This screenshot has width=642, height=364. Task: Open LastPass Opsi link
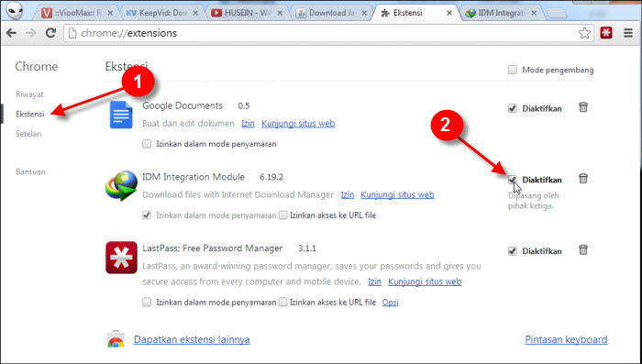pos(390,303)
